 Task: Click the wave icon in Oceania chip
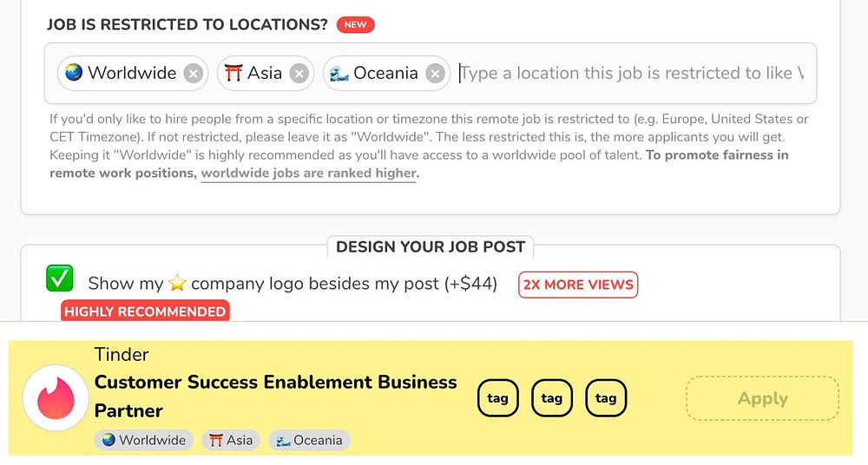pos(339,74)
